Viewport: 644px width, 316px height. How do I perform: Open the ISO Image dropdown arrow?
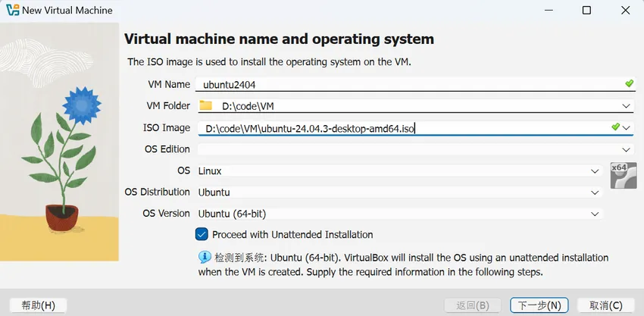[627, 128]
